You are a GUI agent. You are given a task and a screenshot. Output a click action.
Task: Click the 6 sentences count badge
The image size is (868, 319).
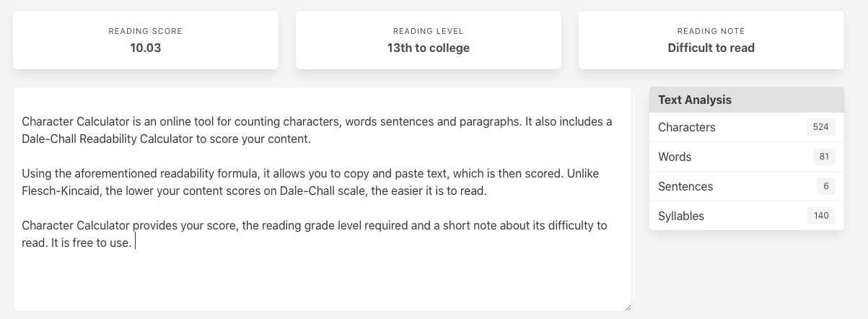coord(825,186)
